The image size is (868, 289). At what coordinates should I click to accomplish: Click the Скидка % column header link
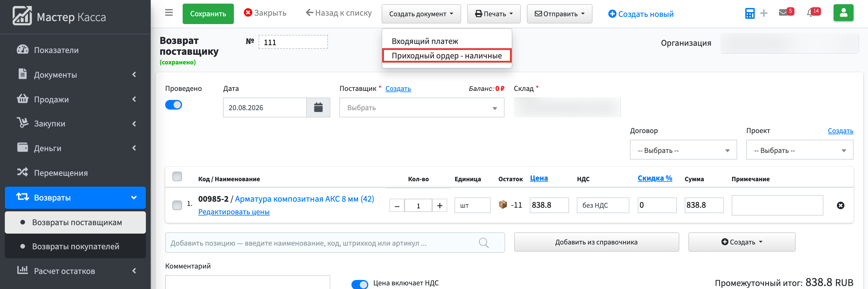(x=655, y=178)
